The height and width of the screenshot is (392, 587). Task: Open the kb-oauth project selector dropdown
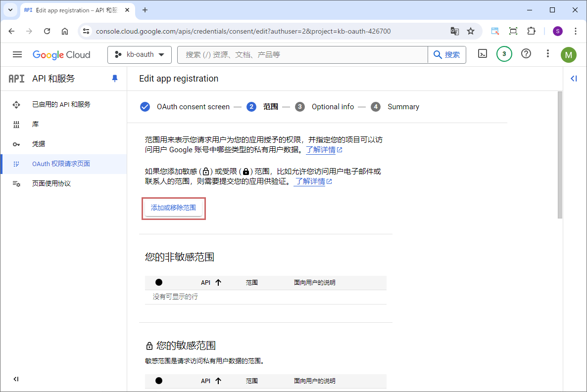coord(140,54)
